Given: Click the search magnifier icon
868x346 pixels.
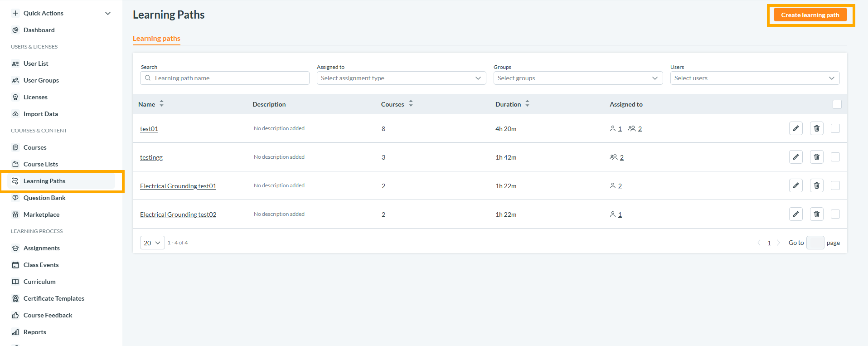Looking at the screenshot, I should click(148, 78).
